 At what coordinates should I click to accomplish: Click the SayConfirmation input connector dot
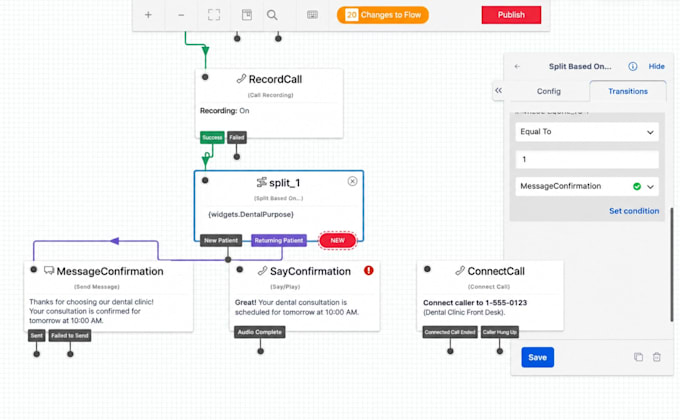(x=239, y=269)
